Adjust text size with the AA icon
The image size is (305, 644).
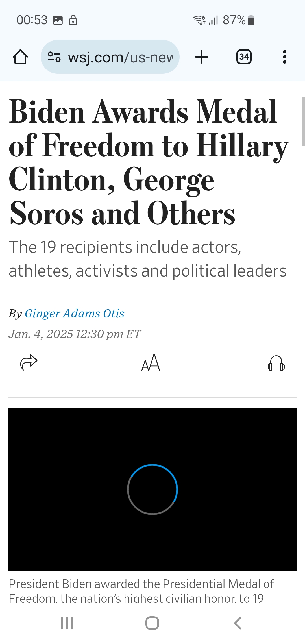151,363
